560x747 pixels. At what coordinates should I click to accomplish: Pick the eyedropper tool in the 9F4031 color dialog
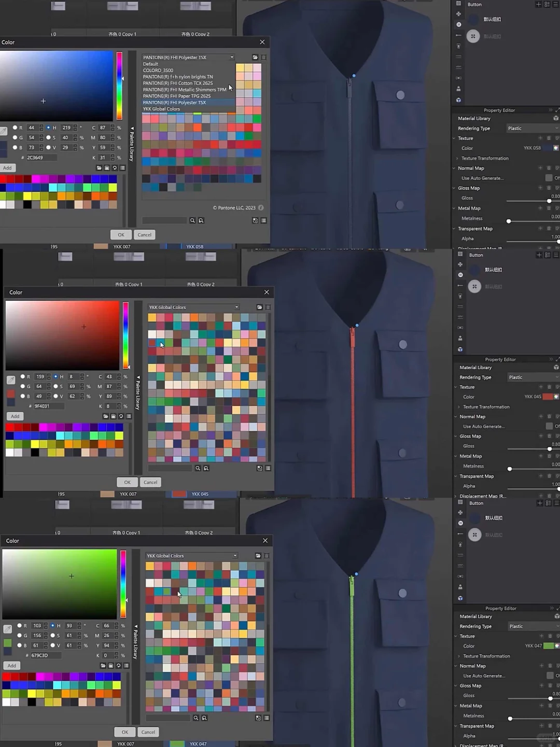[11, 380]
